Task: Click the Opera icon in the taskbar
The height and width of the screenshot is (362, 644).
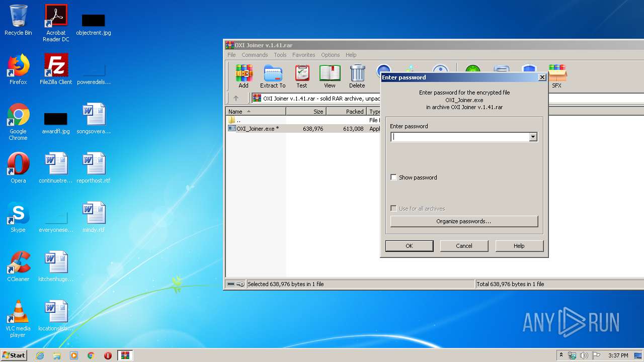Action: coord(108,355)
